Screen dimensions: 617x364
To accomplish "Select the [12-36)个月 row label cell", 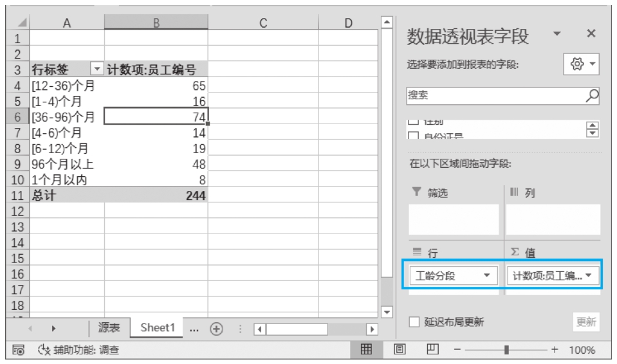I will 67,85.
